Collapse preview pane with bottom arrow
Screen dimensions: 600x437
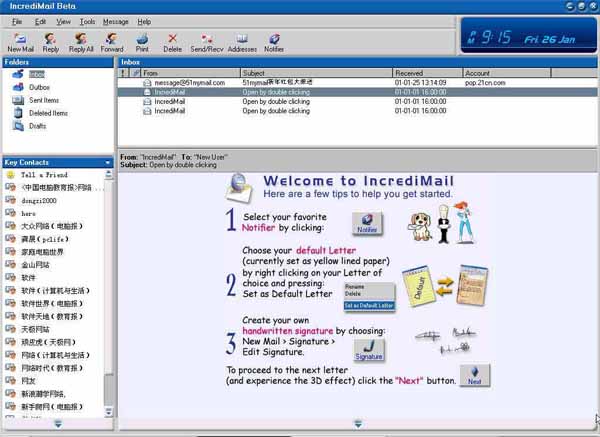[x=358, y=424]
